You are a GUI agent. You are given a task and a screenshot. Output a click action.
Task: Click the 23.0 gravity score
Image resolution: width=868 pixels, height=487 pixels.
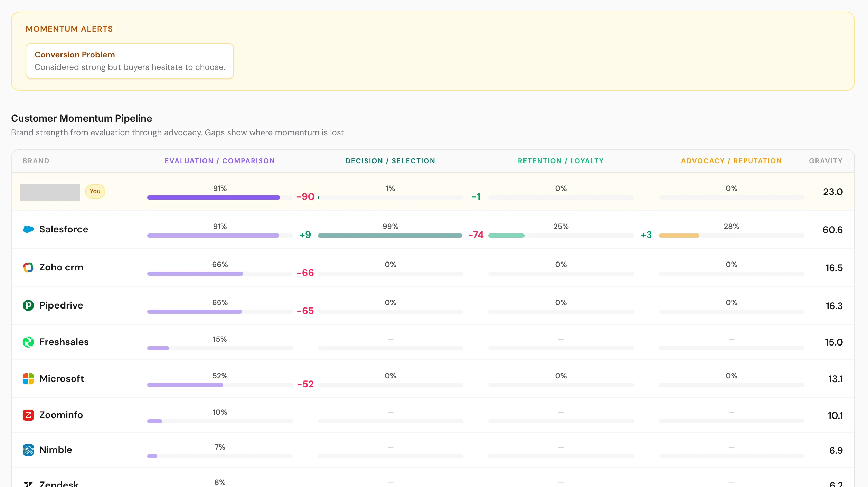pyautogui.click(x=833, y=192)
